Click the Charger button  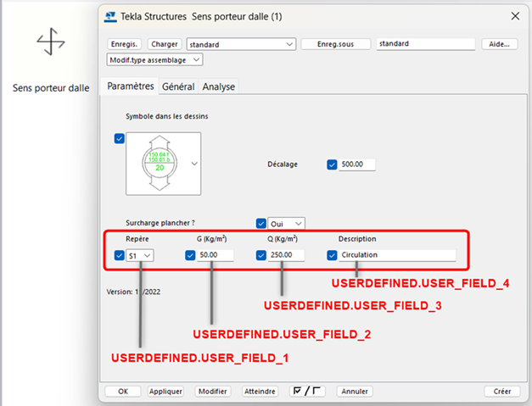pos(165,44)
